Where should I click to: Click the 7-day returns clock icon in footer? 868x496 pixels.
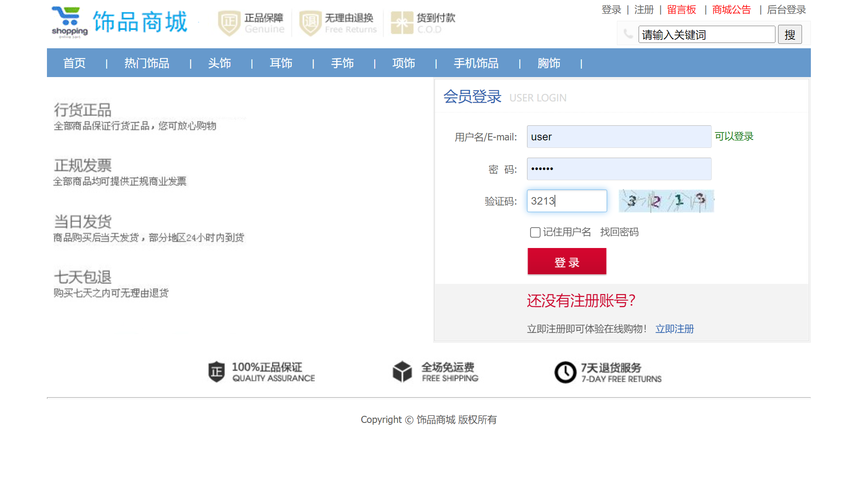(x=565, y=372)
